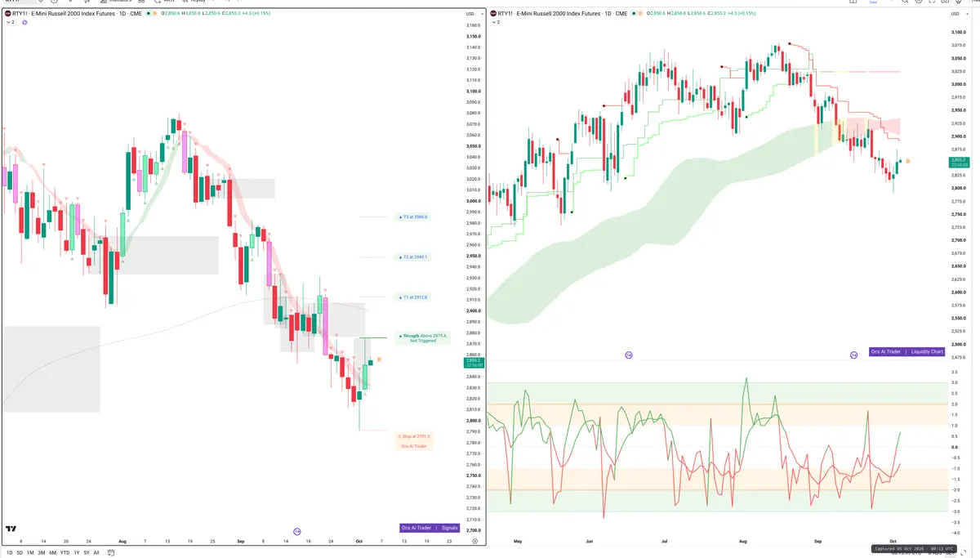Select the 1Y time range
The height and width of the screenshot is (558, 980).
pos(77,552)
